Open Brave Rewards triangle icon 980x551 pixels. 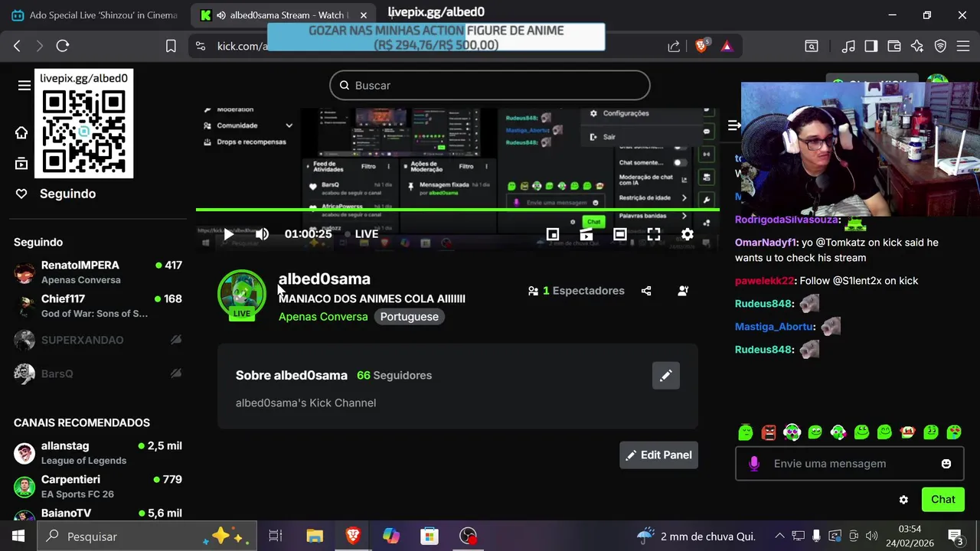tap(727, 46)
